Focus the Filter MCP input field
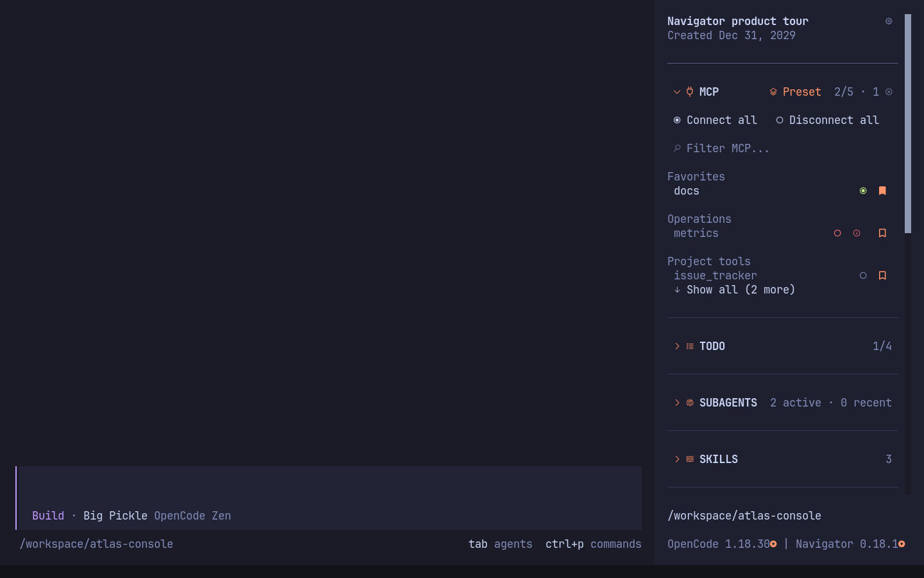Image resolution: width=924 pixels, height=578 pixels. pyautogui.click(x=783, y=148)
